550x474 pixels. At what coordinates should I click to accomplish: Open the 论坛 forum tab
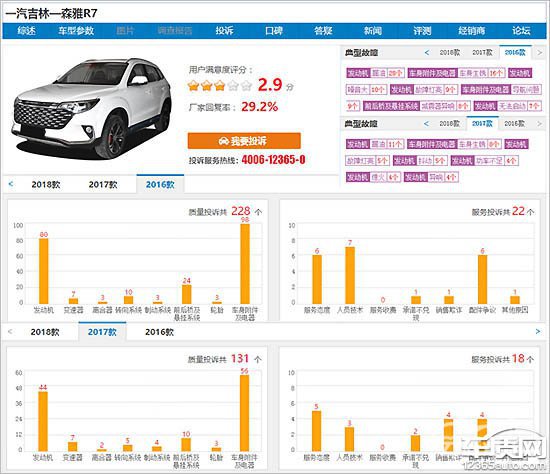(x=521, y=31)
